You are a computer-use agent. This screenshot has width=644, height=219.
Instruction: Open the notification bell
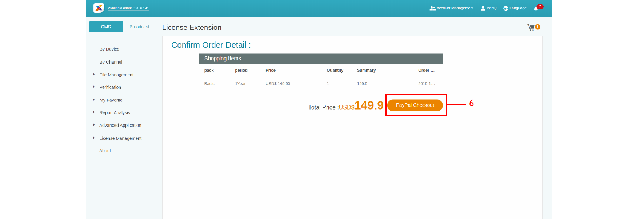536,8
